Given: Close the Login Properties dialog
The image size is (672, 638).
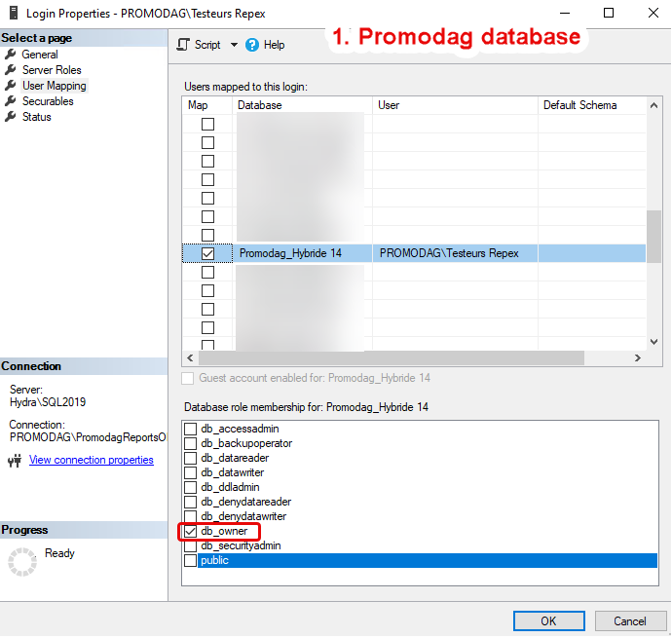Looking at the screenshot, I should (x=653, y=13).
